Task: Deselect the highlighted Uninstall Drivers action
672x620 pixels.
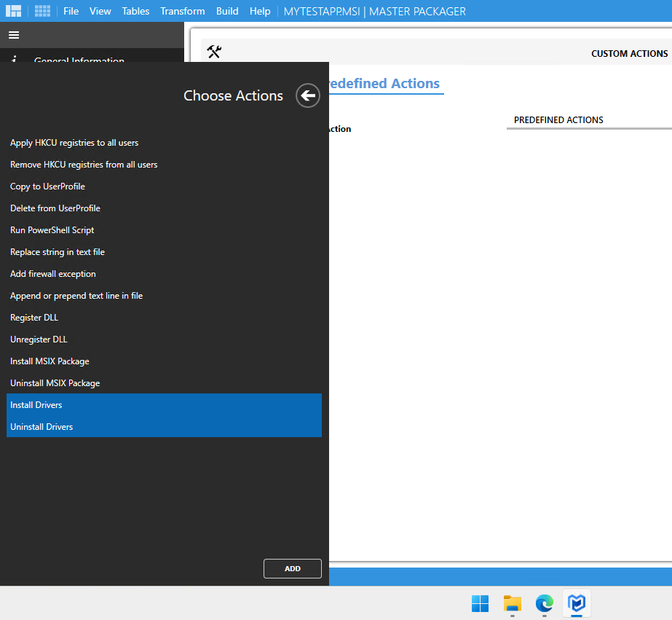Action: point(164,427)
